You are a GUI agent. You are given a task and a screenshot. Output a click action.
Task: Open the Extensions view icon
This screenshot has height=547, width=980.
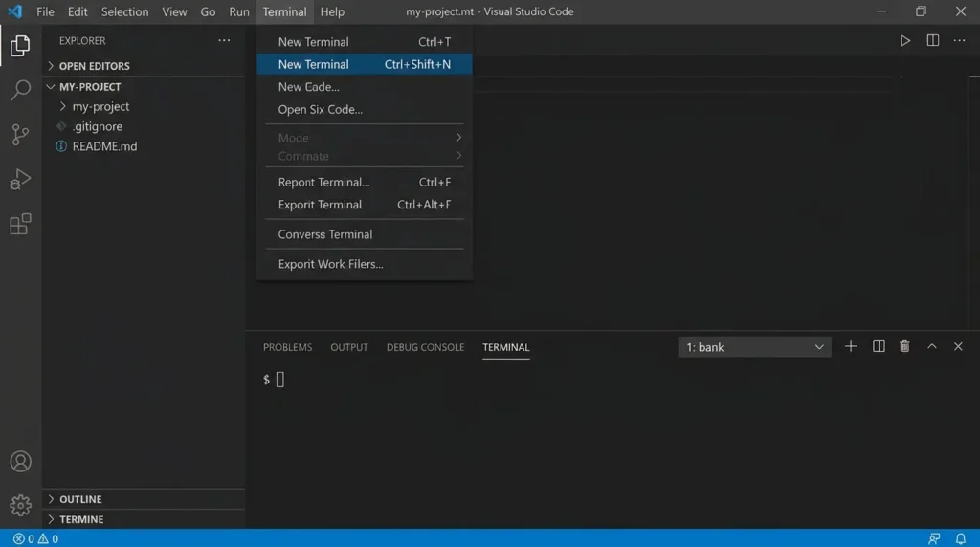20,224
